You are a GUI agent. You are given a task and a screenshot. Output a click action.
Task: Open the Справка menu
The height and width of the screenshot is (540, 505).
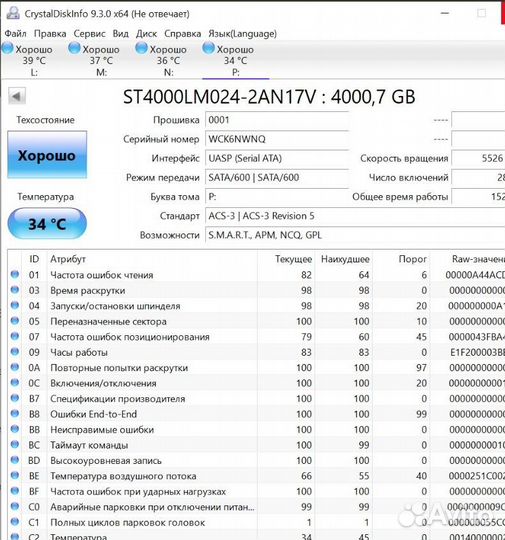click(x=183, y=34)
